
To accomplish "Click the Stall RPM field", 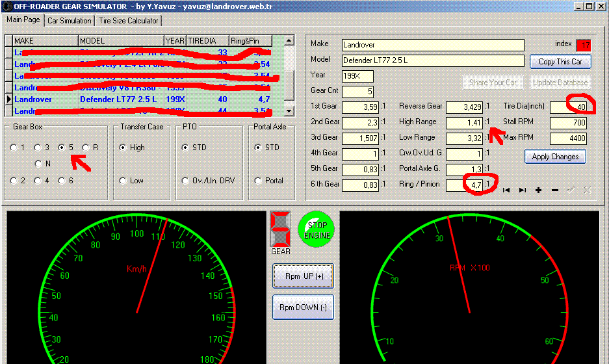I will (x=568, y=123).
